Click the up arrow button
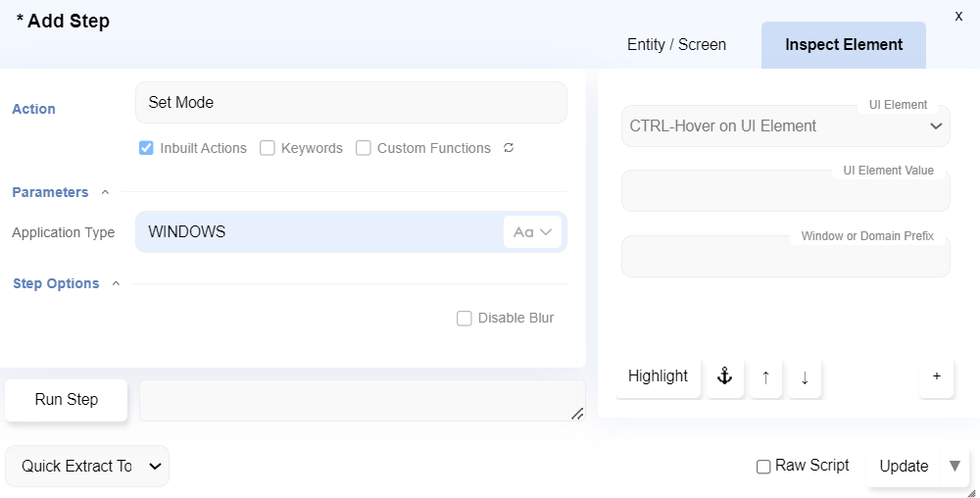980x498 pixels. [765, 377]
